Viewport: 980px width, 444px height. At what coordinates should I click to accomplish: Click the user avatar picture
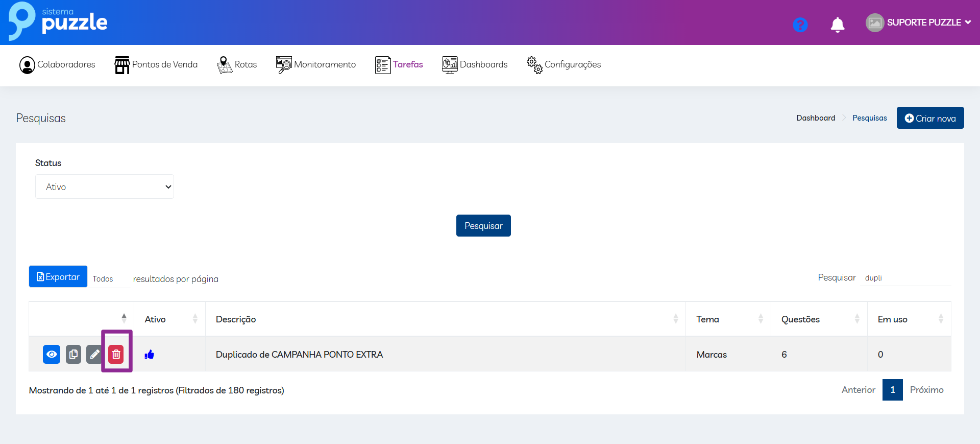[x=874, y=22]
